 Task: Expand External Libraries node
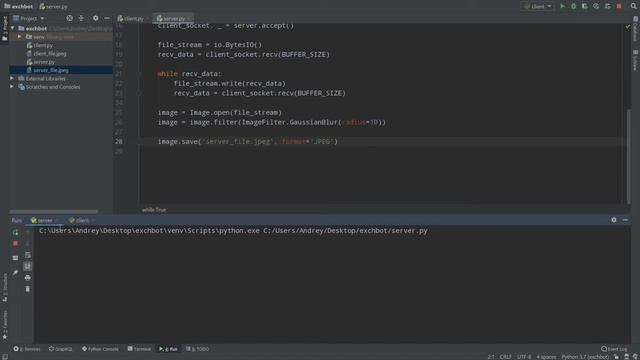point(12,78)
